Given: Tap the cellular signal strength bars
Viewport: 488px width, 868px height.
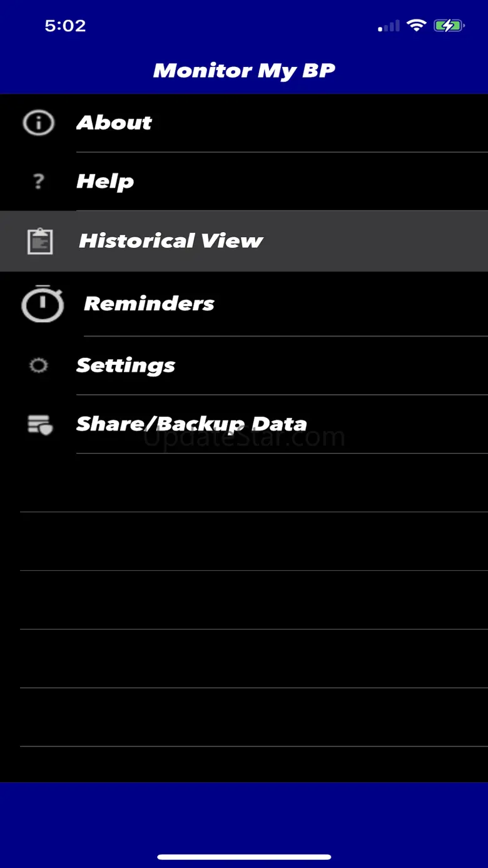Looking at the screenshot, I should [389, 26].
